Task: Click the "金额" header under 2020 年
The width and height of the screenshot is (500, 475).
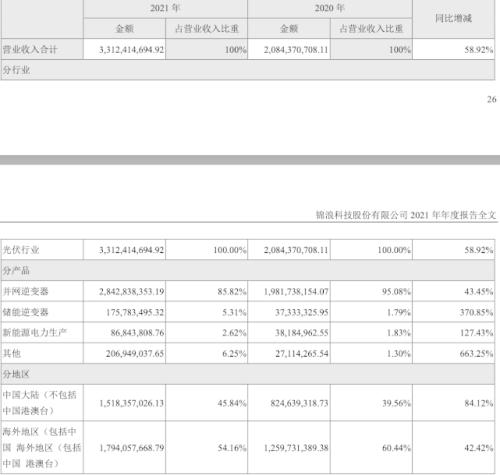Action: tap(289, 29)
